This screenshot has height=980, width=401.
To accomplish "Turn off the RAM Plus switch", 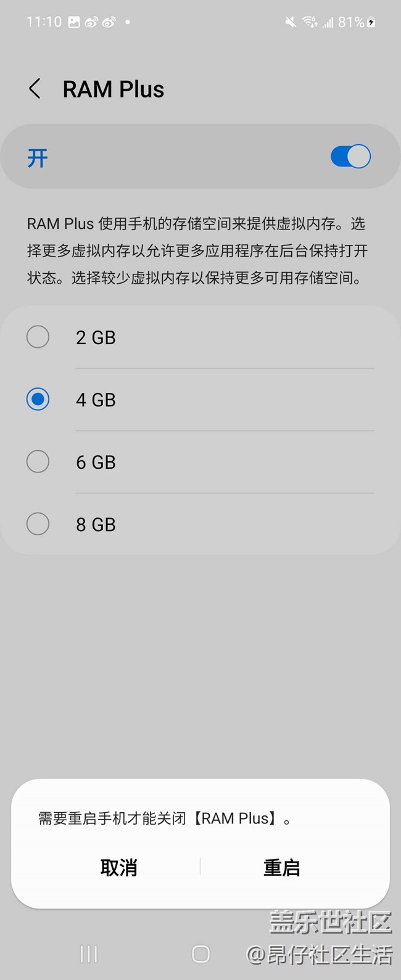I will pos(350,157).
